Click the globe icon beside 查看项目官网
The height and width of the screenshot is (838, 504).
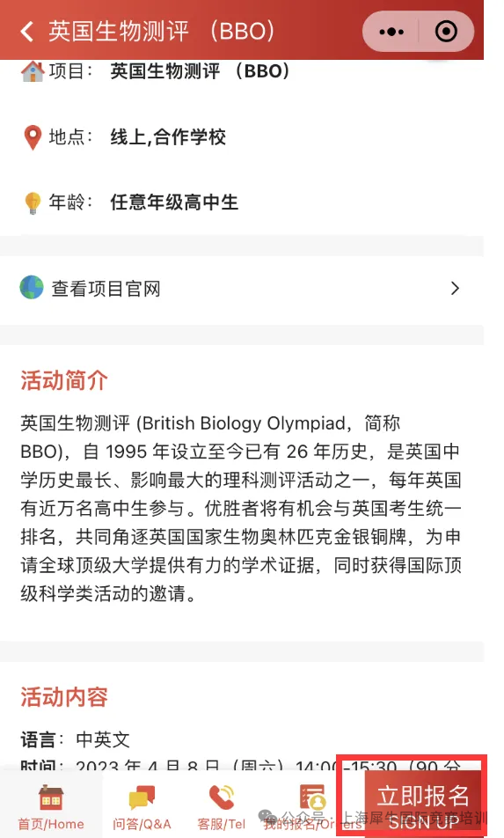pos(32,288)
